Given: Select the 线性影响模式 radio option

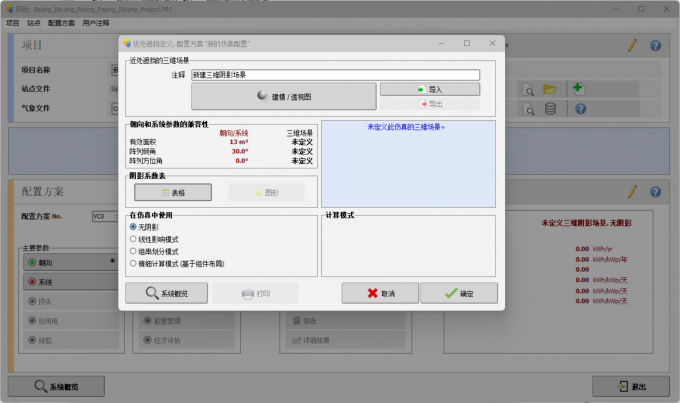Looking at the screenshot, I should [x=133, y=239].
